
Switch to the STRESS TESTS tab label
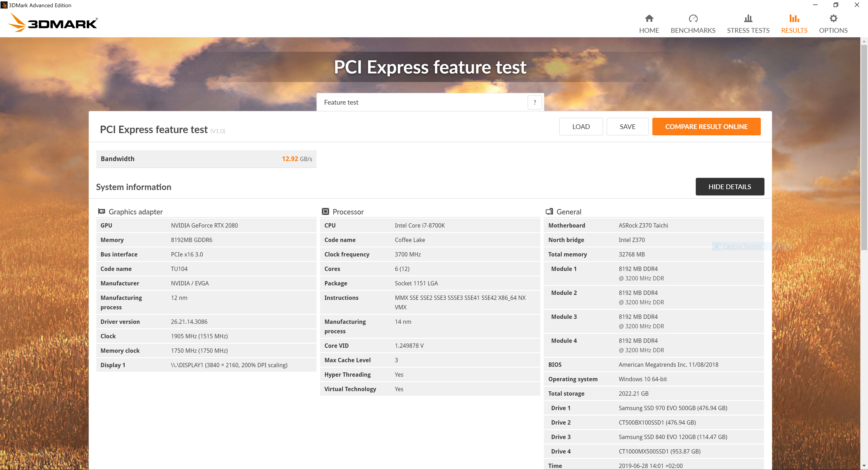coord(748,31)
